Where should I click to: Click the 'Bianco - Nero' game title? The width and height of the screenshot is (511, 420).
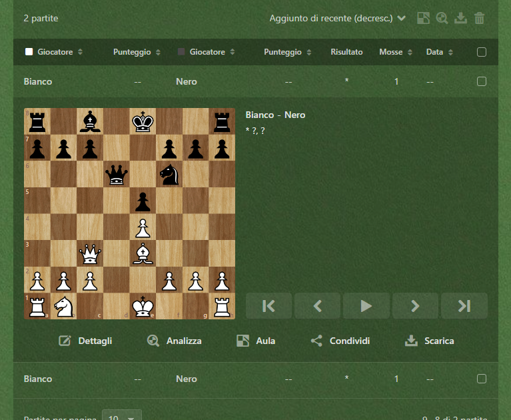(x=275, y=115)
